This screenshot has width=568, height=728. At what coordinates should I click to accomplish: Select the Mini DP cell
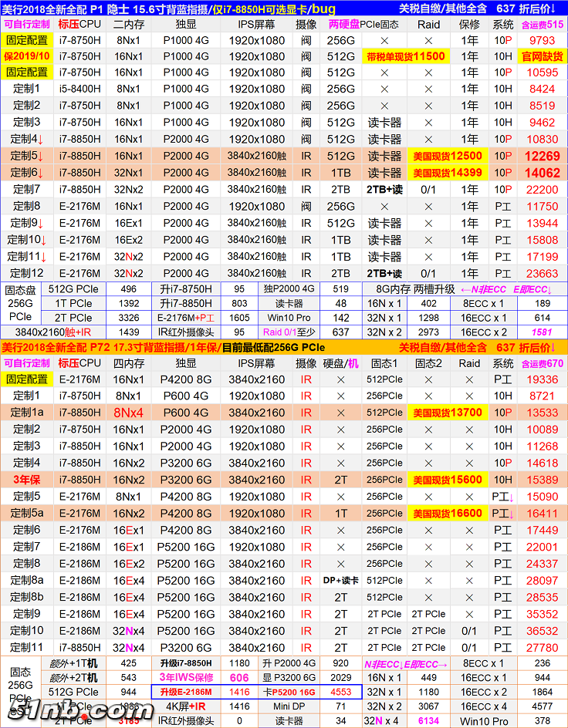pyautogui.click(x=289, y=706)
